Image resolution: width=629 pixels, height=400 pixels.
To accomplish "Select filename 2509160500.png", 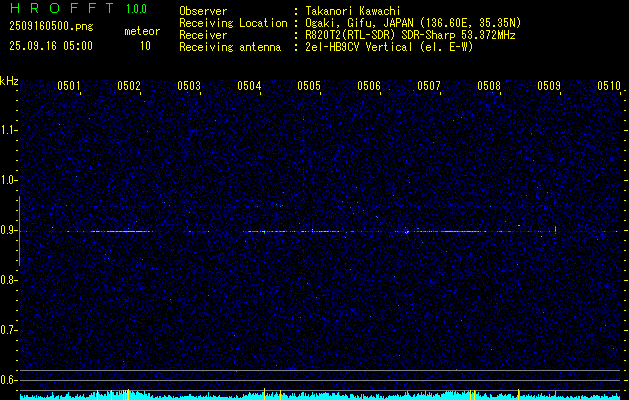I will [x=51, y=26].
